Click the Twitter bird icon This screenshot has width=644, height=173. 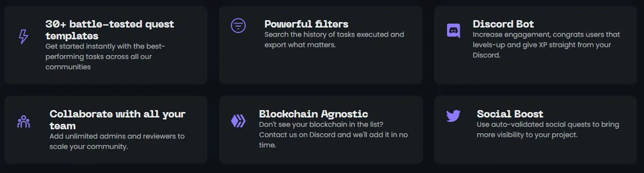[x=453, y=116]
